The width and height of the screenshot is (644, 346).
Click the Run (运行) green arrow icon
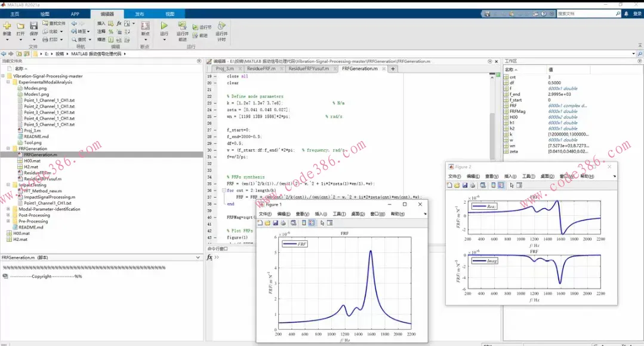164,26
